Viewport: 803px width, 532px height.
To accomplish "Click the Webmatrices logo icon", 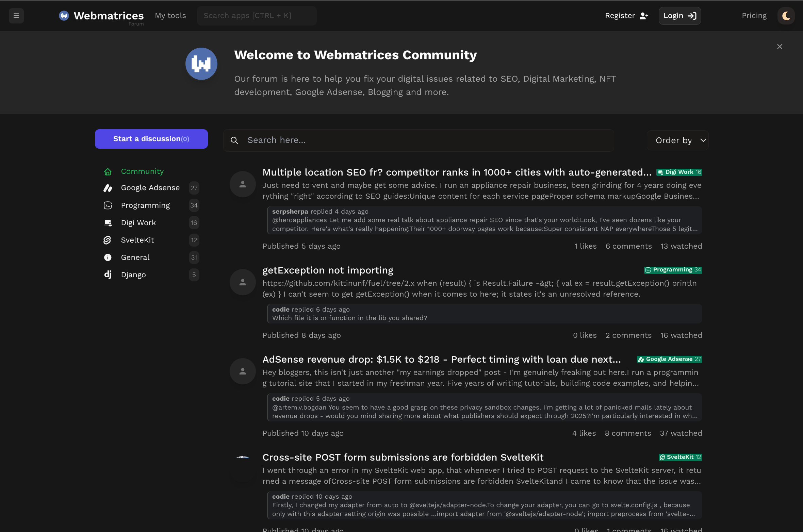I will 64,16.
